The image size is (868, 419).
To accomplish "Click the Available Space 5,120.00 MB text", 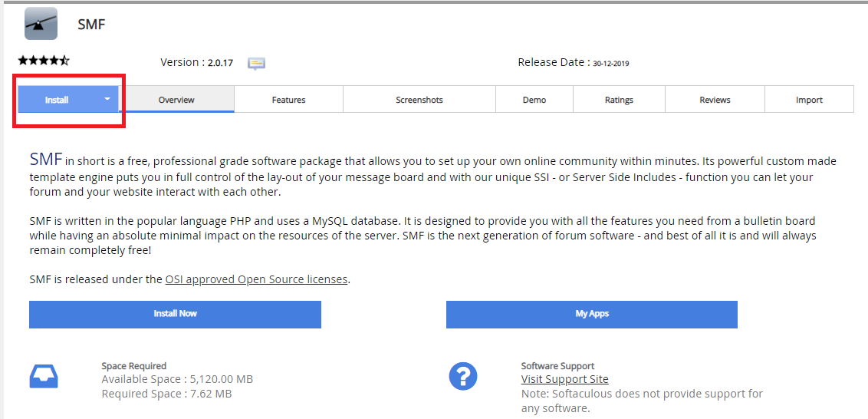I will tap(177, 380).
